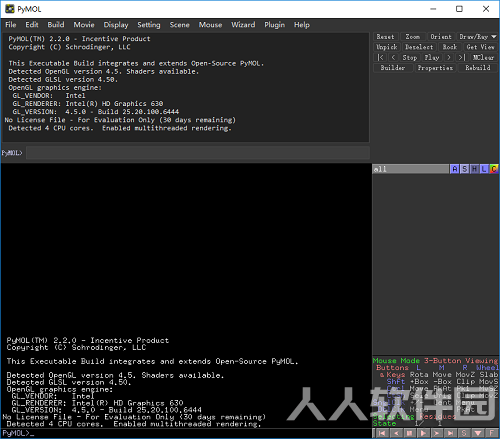Screen dimensions: 500x439
Task: Click the Orient button
Action: tap(441, 37)
